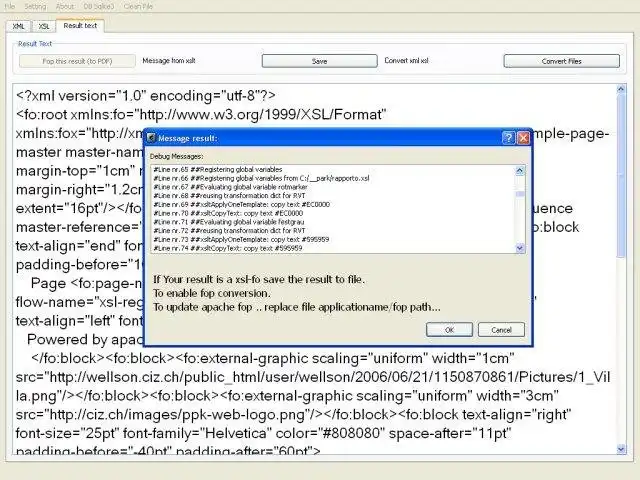640x480 pixels.
Task: Click the "Convert xml xsl" label
Action: pos(407,60)
